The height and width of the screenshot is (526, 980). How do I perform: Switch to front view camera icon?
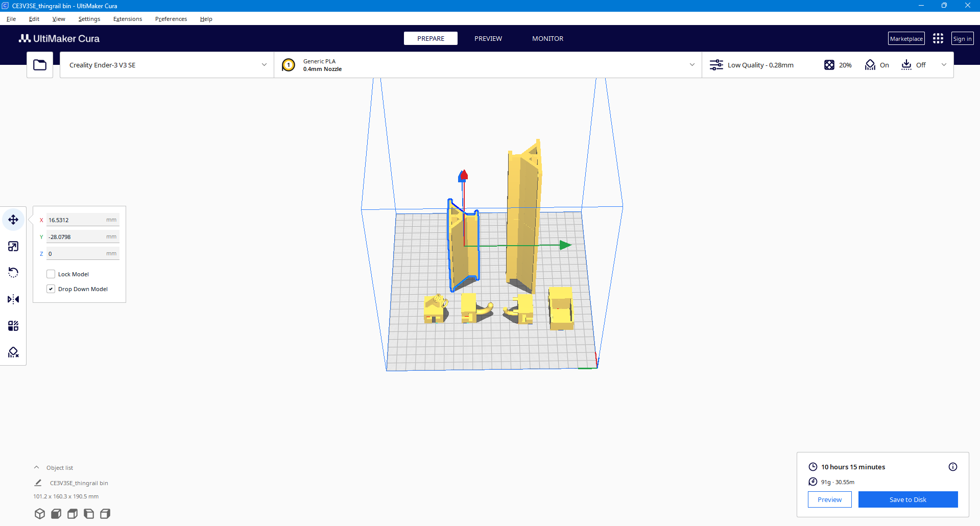click(x=56, y=514)
